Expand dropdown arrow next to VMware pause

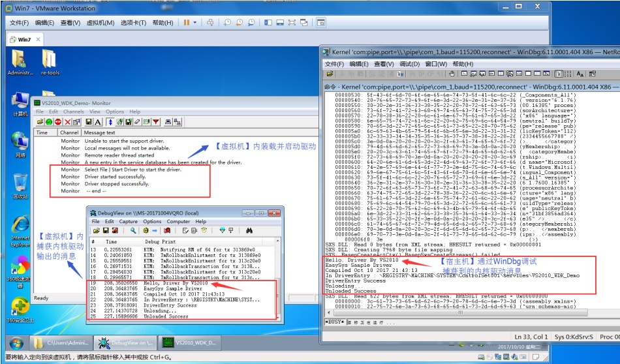tap(195, 23)
